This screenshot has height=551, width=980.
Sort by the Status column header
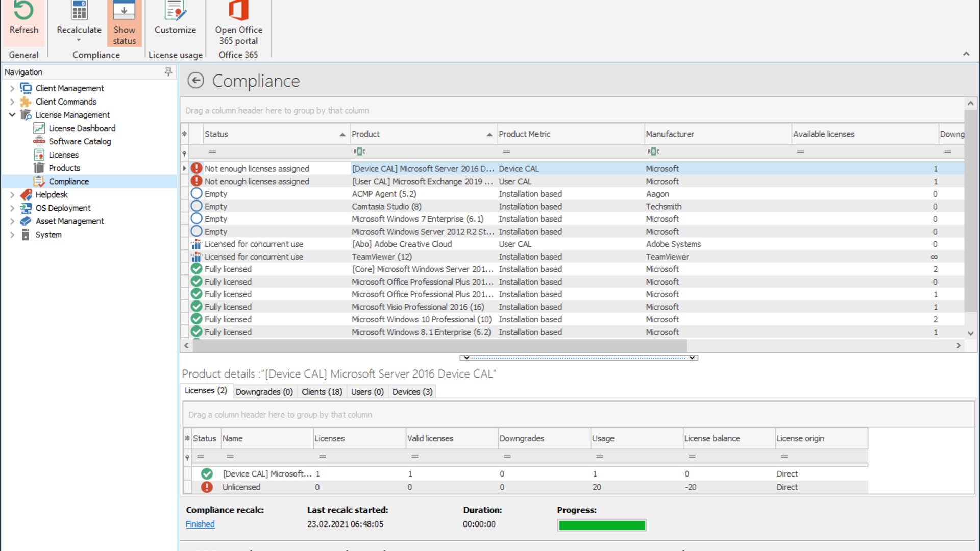tap(276, 134)
